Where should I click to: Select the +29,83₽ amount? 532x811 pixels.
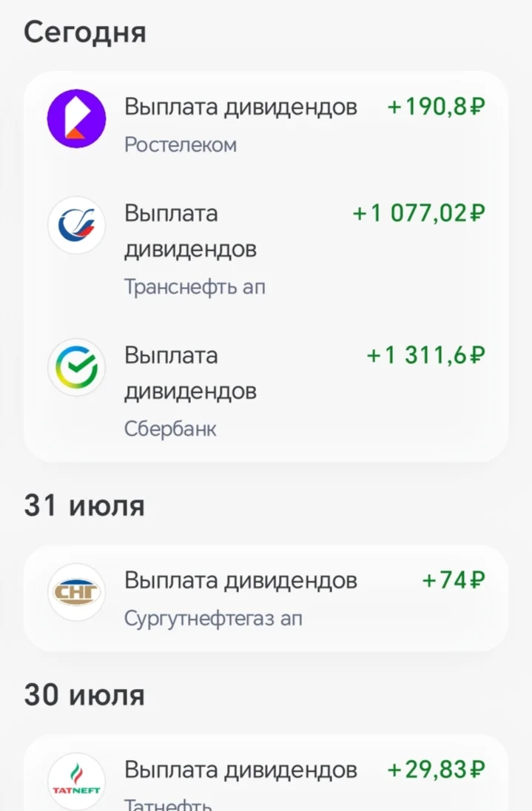pyautogui.click(x=437, y=770)
